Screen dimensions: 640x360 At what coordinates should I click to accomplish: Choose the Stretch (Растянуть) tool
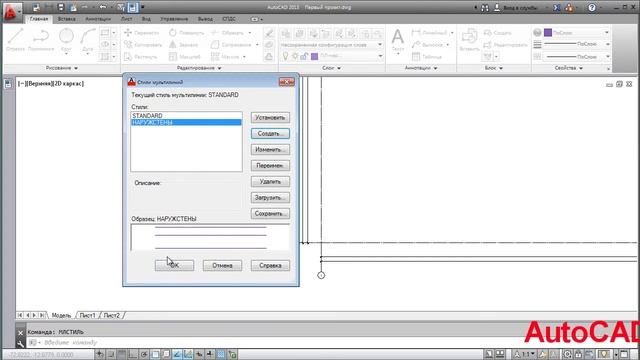point(140,57)
